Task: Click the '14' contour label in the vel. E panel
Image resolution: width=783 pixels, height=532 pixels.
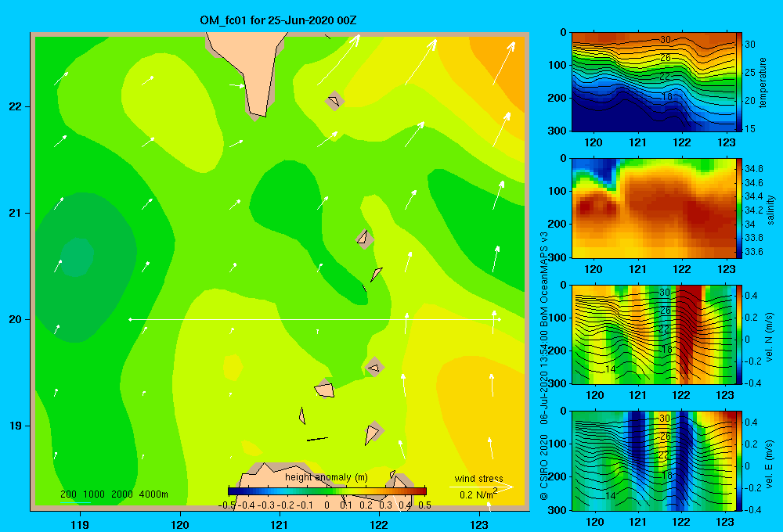Action: coord(610,495)
